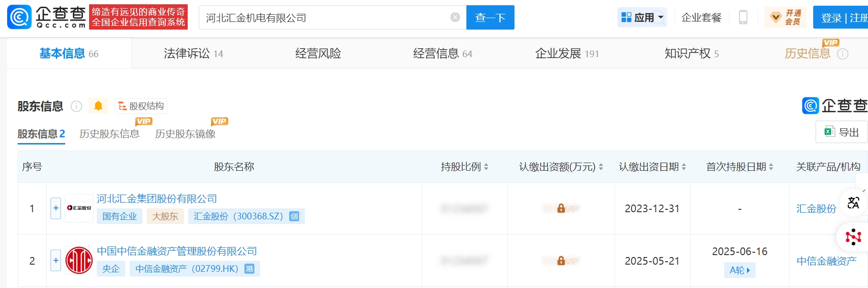The width and height of the screenshot is (868, 288).
Task: Expand row 1 河北汇金集团 plus toggle
Action: point(56,208)
